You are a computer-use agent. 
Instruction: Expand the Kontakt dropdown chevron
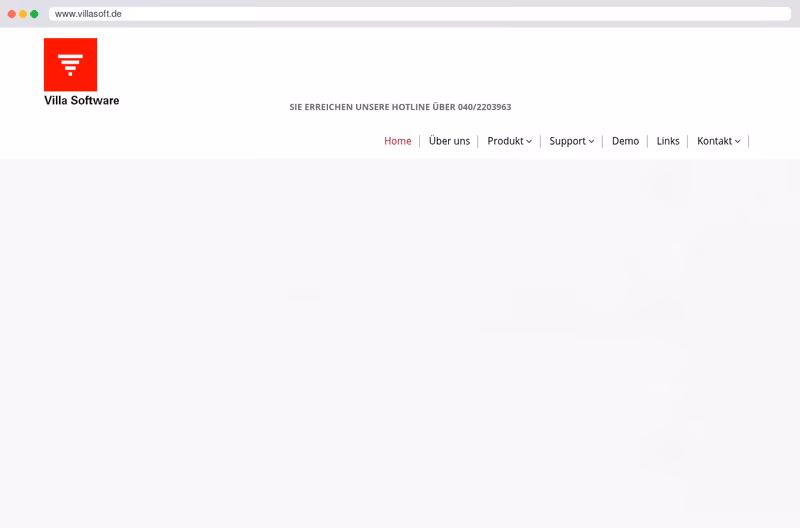click(x=737, y=142)
